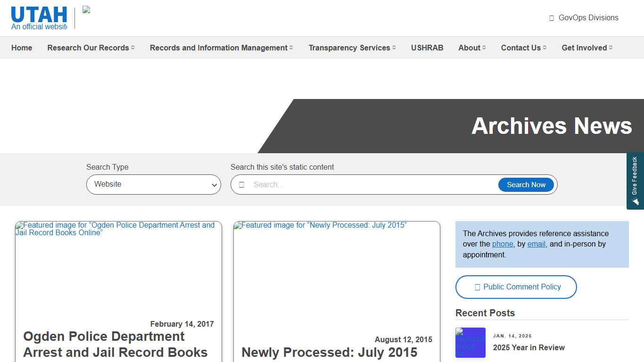
Task: Expand the Transparency Services menu
Action: [352, 48]
